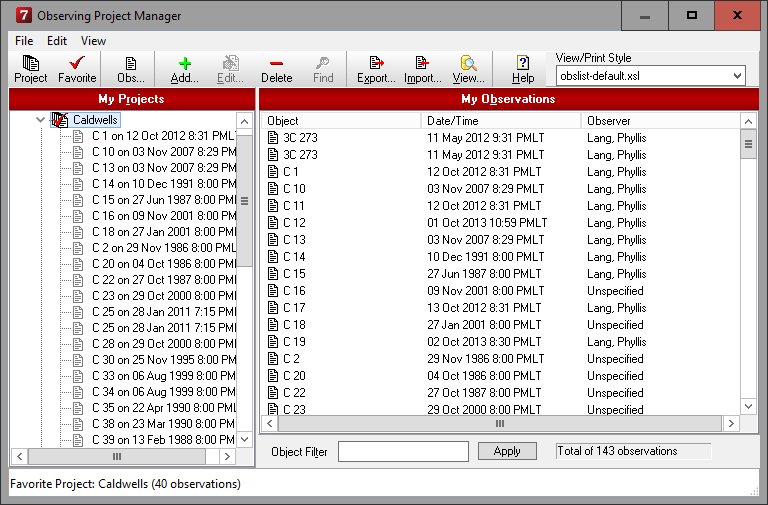Open the File menu

point(24,41)
